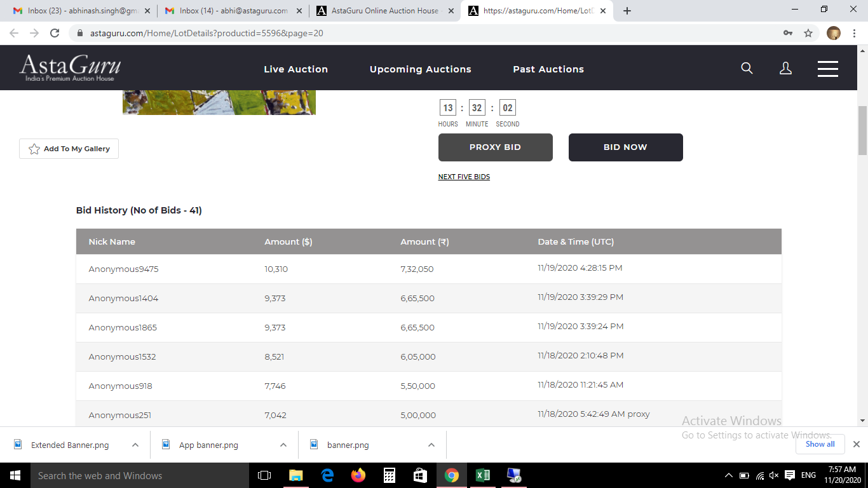
Task: Open the Live Auction menu item
Action: [x=295, y=69]
